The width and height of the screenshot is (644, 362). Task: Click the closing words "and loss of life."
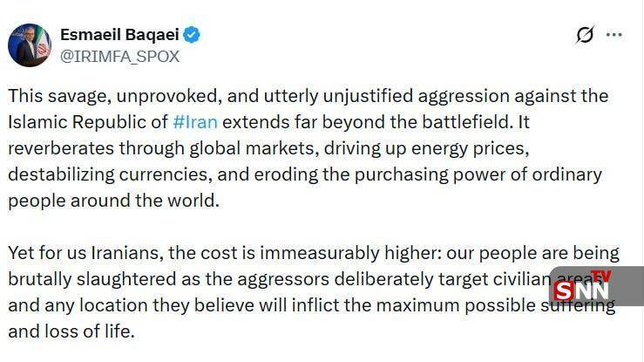[x=71, y=331]
